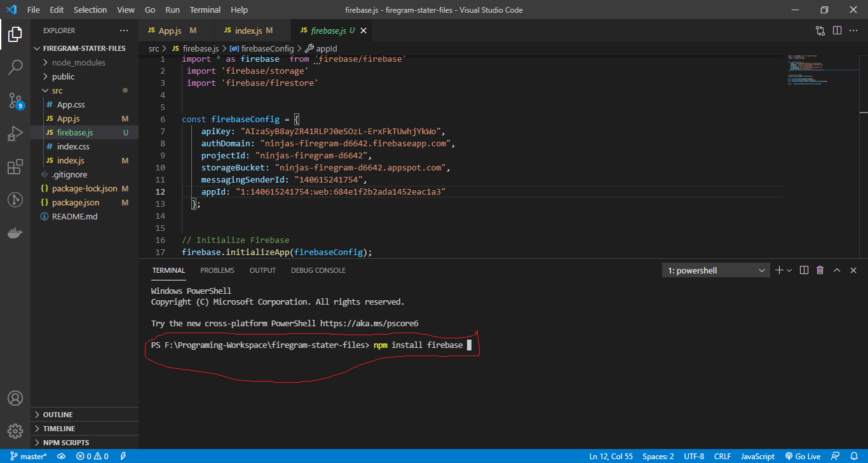Switch to the App.js editor tab

[x=177, y=31]
